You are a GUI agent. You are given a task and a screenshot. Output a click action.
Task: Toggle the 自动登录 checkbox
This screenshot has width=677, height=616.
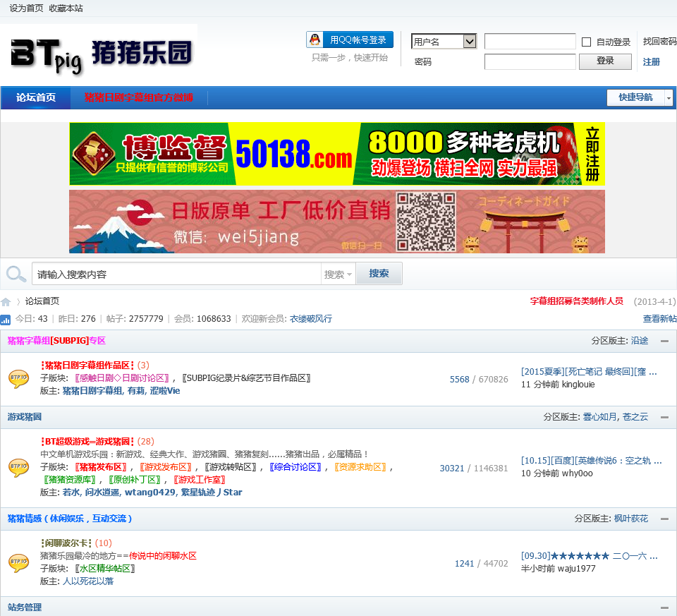[586, 42]
